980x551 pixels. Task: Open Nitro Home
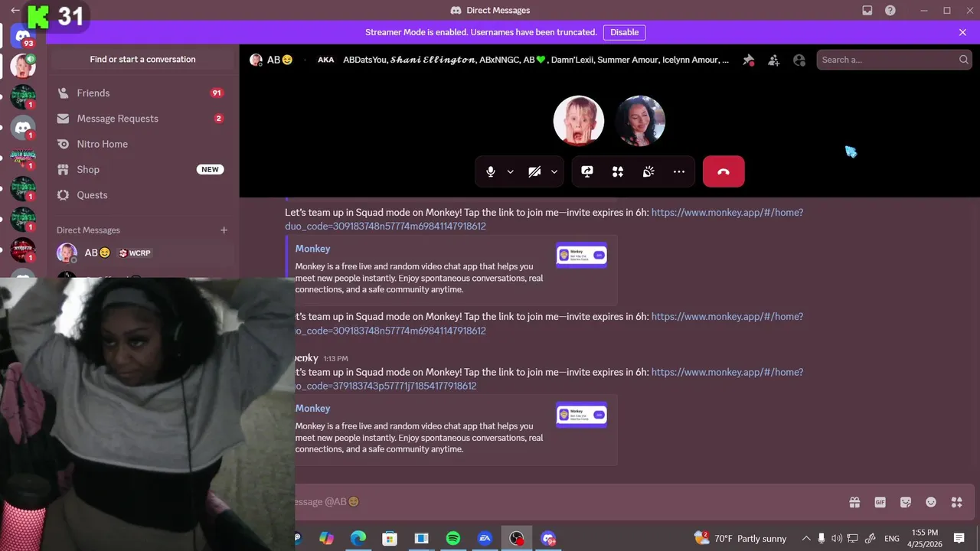tap(143, 144)
